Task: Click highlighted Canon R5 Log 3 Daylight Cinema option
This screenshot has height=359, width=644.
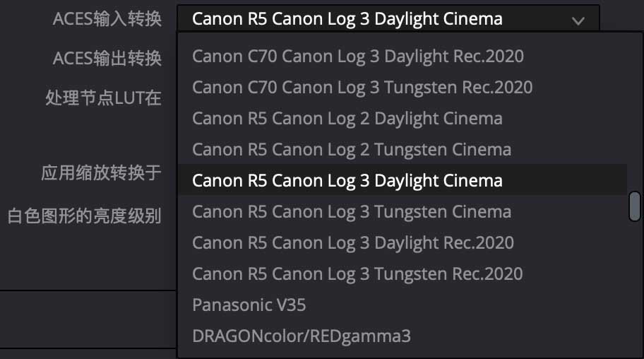Action: click(x=347, y=180)
